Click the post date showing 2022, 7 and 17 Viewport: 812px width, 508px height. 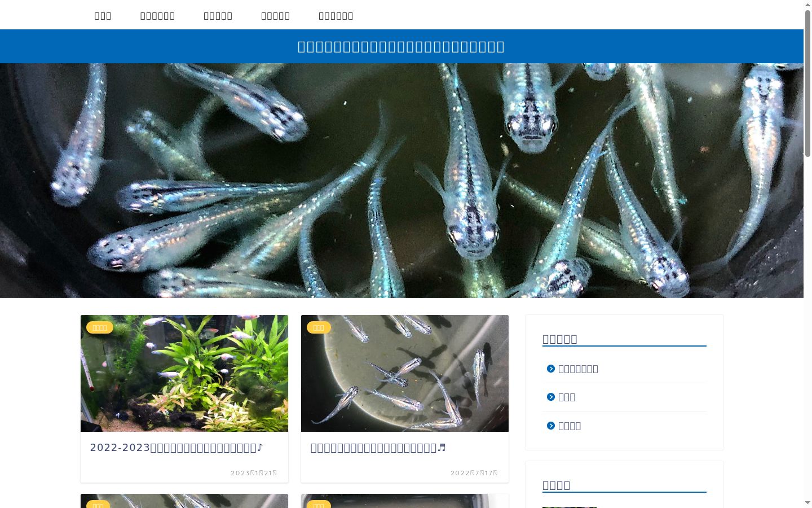click(x=474, y=473)
